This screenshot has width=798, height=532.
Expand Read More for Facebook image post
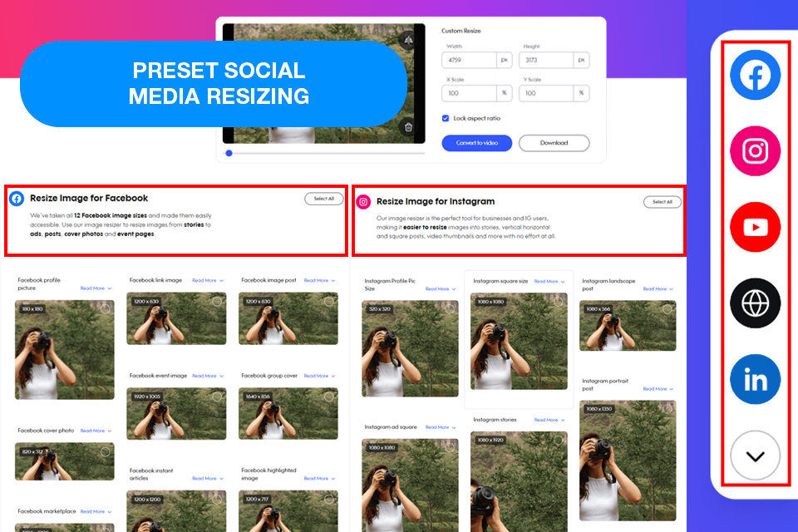319,280
